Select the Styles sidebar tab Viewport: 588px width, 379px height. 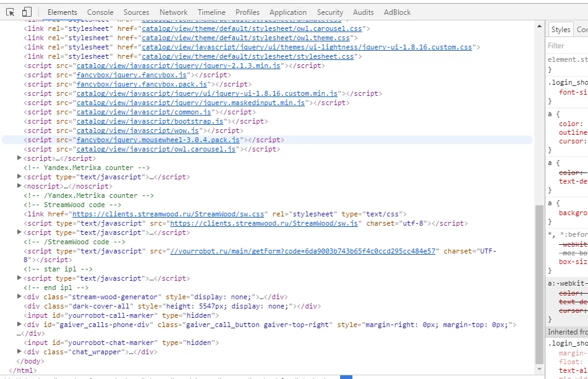(561, 30)
